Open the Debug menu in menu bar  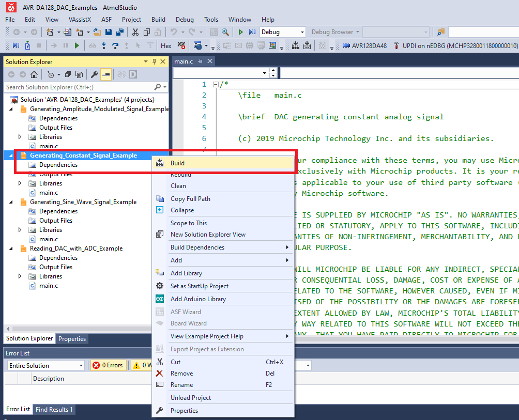click(x=185, y=20)
